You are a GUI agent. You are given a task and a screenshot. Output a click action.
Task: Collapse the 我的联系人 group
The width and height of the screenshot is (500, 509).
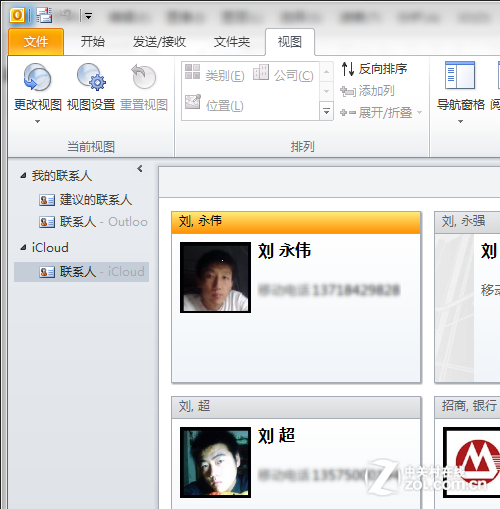point(23,176)
